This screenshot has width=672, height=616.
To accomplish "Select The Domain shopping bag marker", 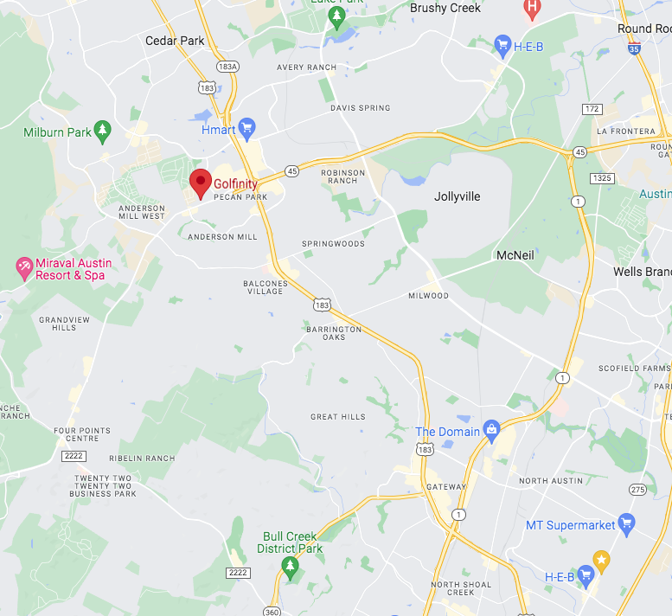I will coord(491,431).
